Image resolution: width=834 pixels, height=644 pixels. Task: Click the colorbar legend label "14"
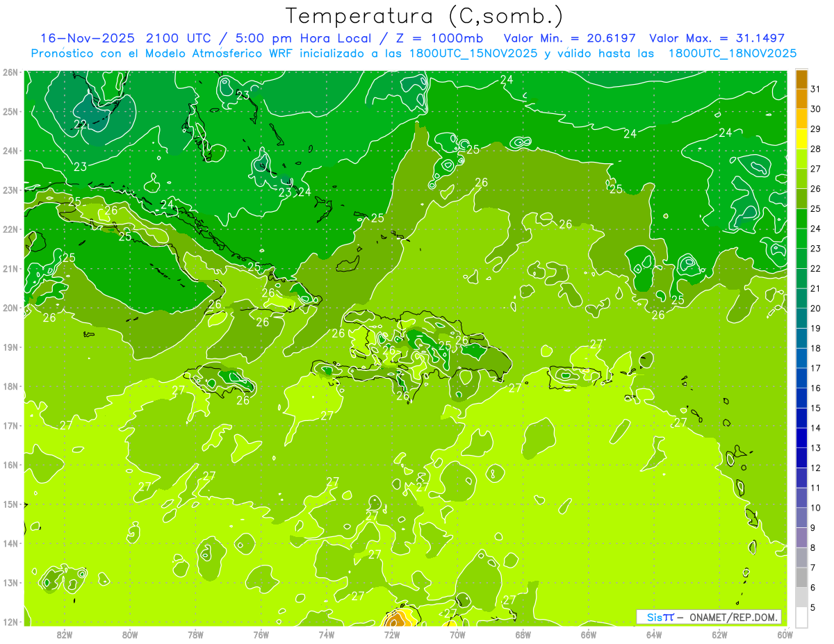coord(816,428)
